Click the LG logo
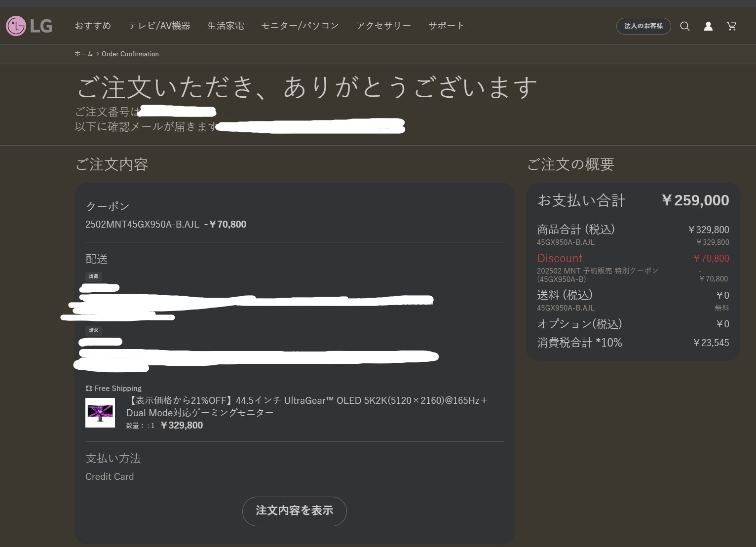Viewport: 756px width, 547px height. click(29, 26)
